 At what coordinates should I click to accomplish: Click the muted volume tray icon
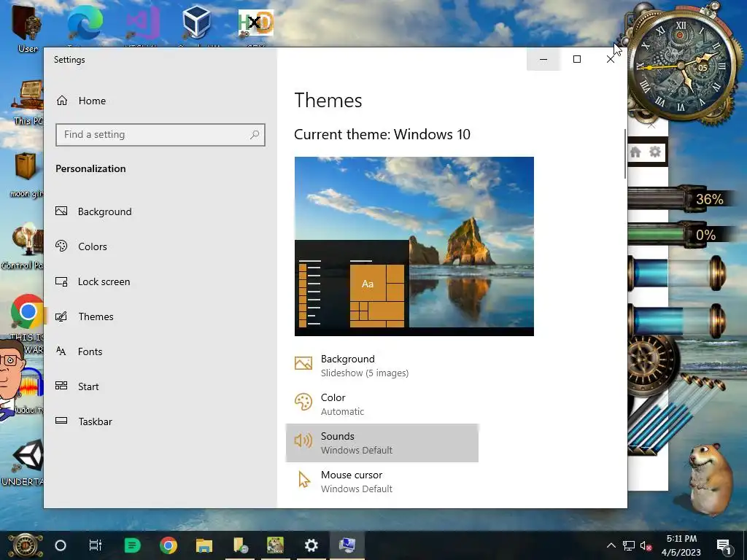click(646, 545)
